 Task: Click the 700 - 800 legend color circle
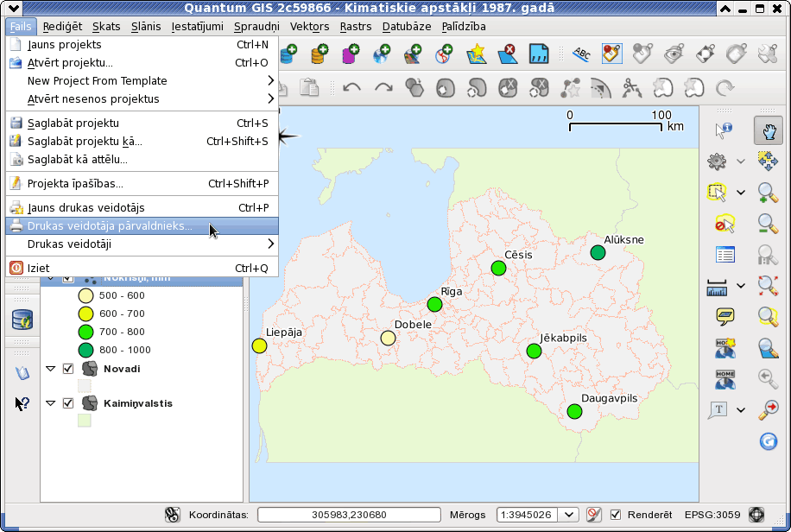[x=85, y=332]
